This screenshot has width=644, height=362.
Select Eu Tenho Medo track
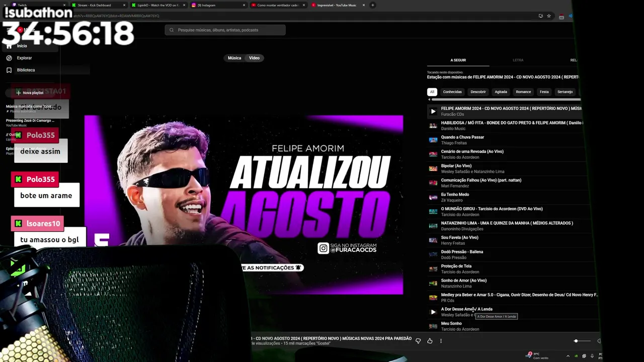[x=455, y=195]
